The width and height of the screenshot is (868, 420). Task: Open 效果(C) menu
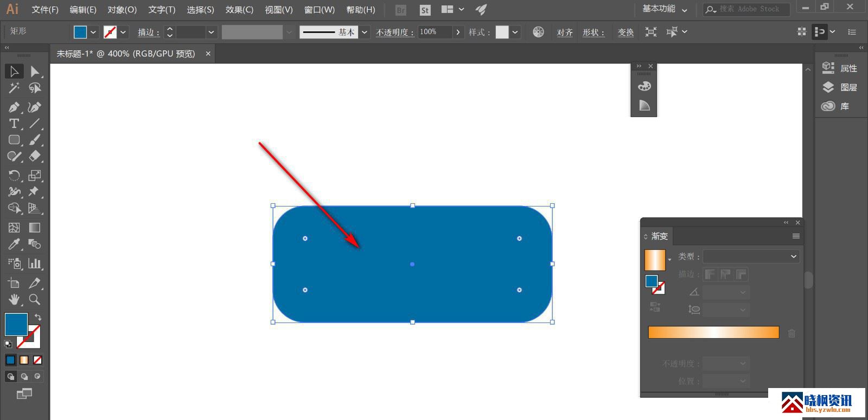coord(239,10)
